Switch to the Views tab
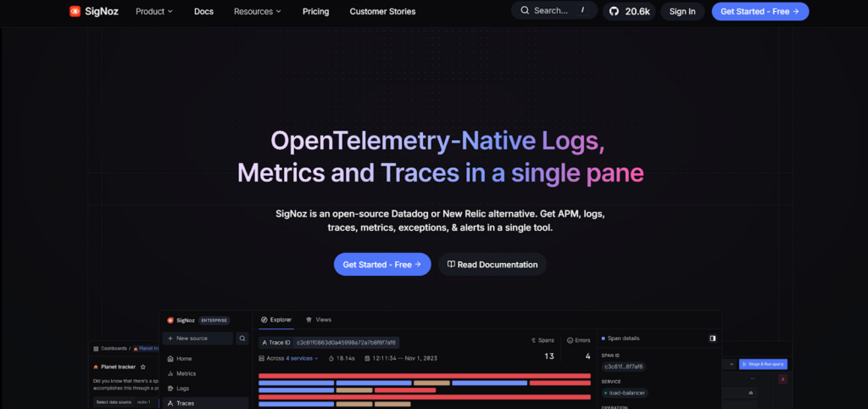 [x=319, y=320]
